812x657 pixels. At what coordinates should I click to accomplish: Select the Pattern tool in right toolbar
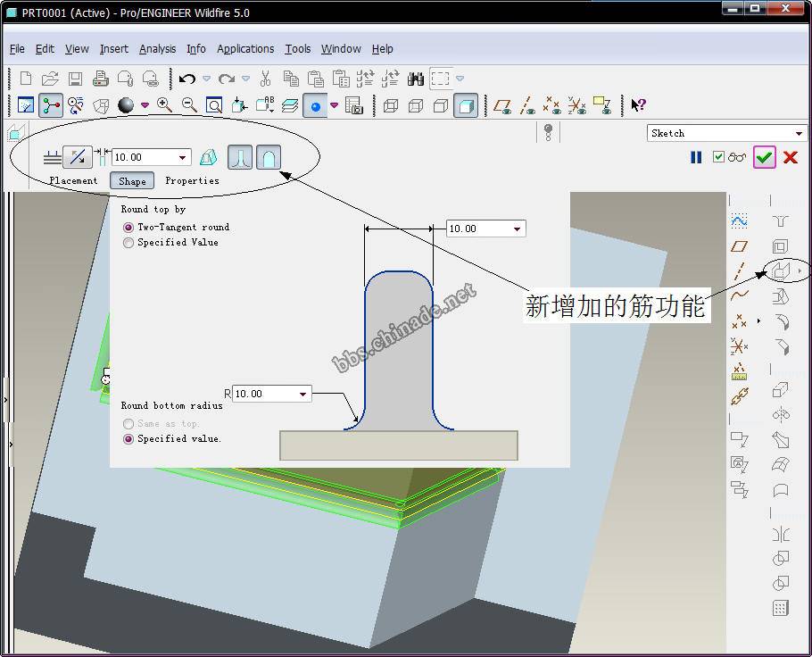(780, 608)
